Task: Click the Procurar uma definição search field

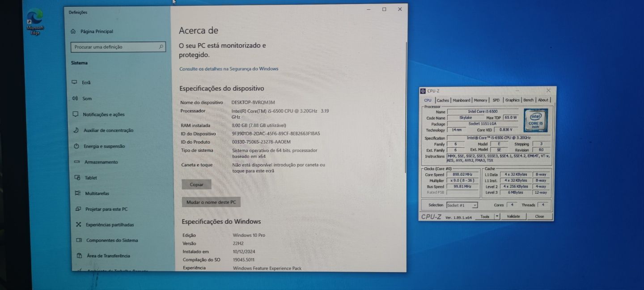Action: pos(118,47)
